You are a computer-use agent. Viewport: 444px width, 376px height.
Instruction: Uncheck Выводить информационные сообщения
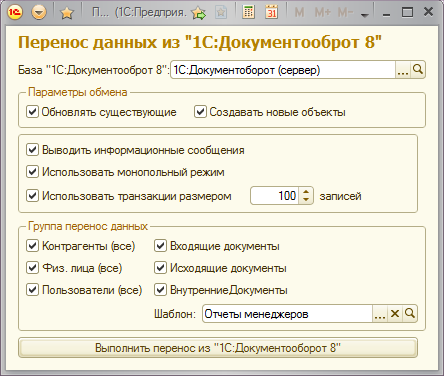[32, 150]
